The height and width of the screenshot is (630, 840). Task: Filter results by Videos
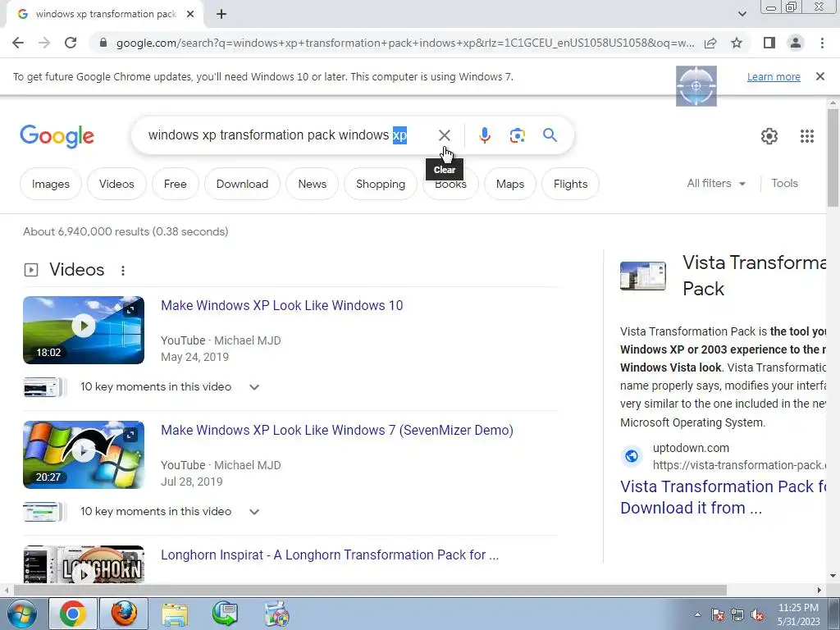(x=116, y=184)
